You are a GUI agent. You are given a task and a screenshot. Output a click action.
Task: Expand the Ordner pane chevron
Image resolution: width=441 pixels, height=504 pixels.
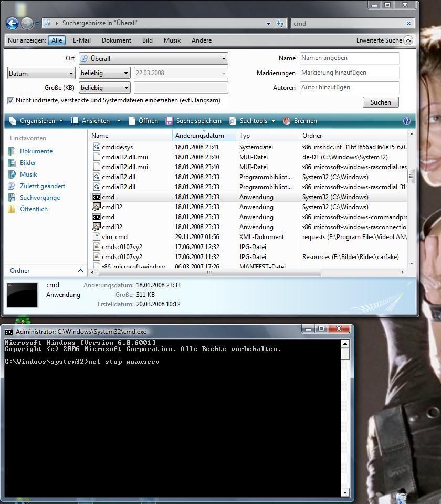point(81,270)
